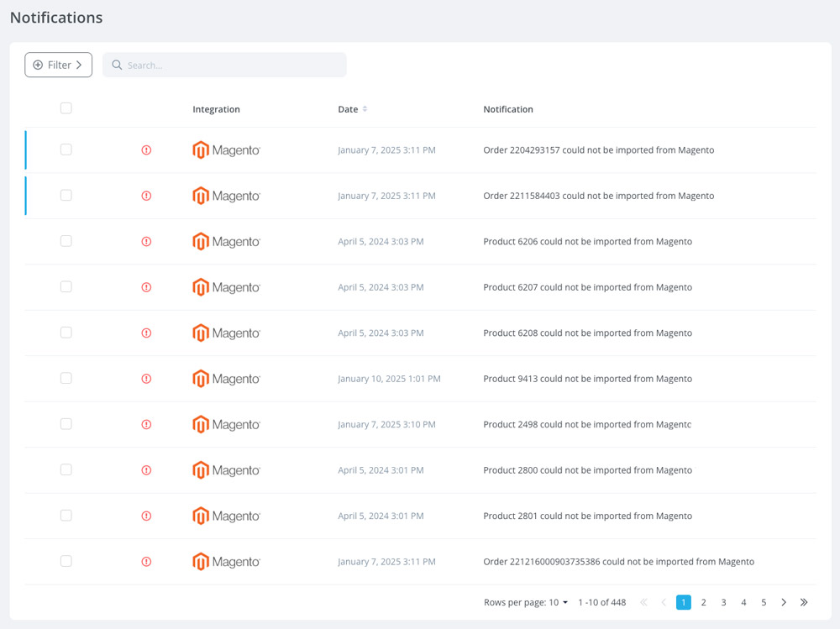Open 'Order 2204293157 could not be imported' message
The height and width of the screenshot is (629, 840).
point(598,150)
